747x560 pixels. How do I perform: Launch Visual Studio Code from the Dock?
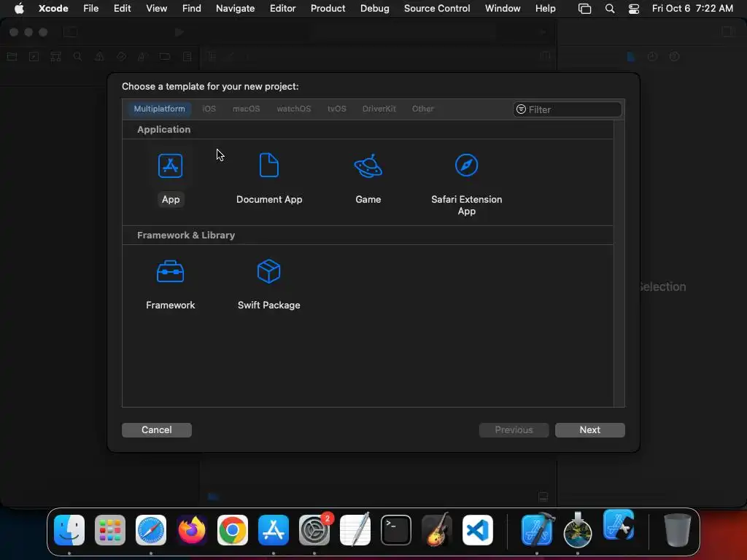pos(478,530)
